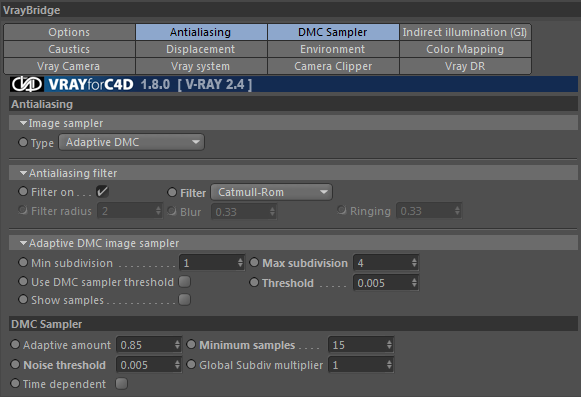The width and height of the screenshot is (581, 397).
Task: Open the Caustics tab
Action: pos(69,49)
